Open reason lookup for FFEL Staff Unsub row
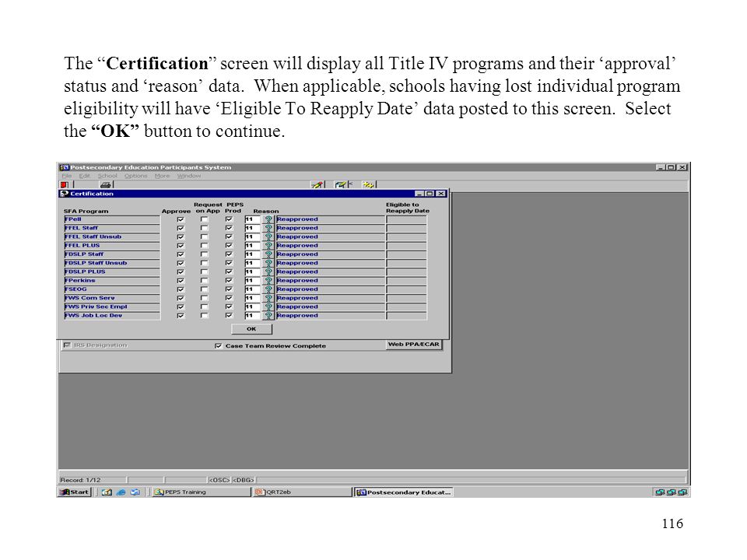 tap(268, 236)
